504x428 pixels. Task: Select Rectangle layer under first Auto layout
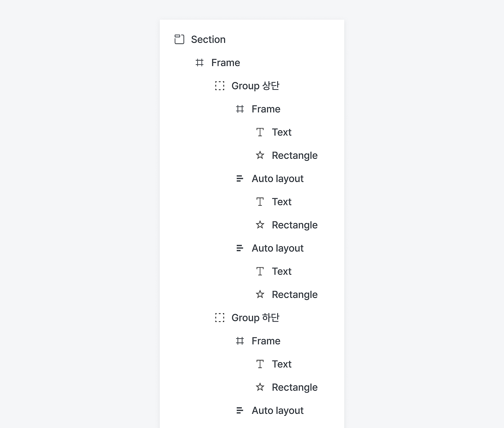(x=295, y=225)
